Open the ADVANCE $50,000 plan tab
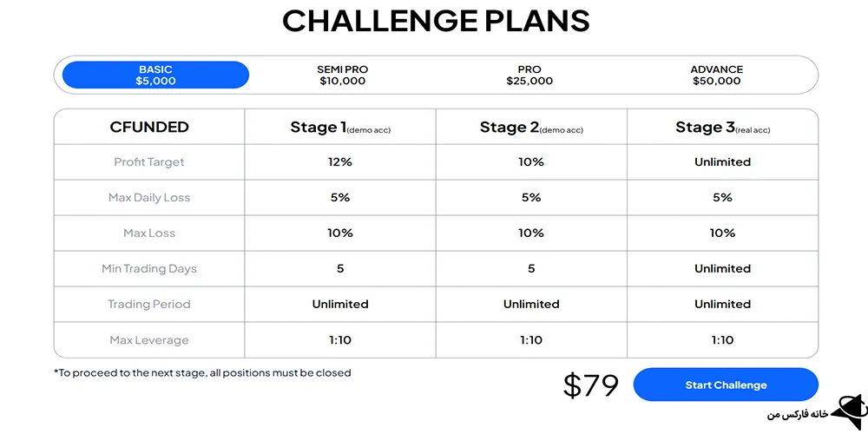868x434 pixels. [x=716, y=75]
